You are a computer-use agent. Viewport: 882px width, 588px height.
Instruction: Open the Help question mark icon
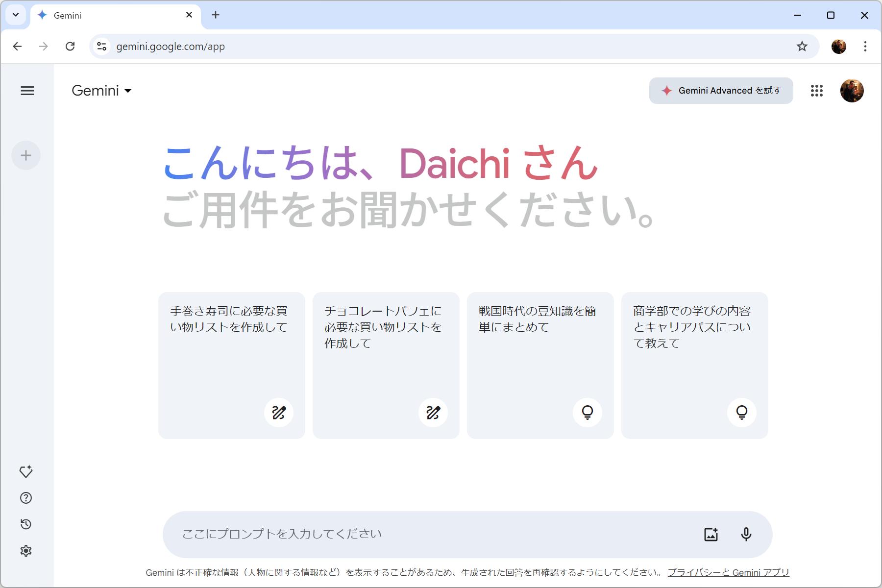click(26, 498)
